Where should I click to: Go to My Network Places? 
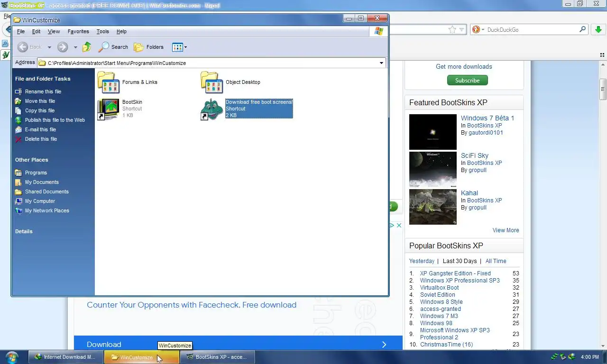pyautogui.click(x=47, y=210)
